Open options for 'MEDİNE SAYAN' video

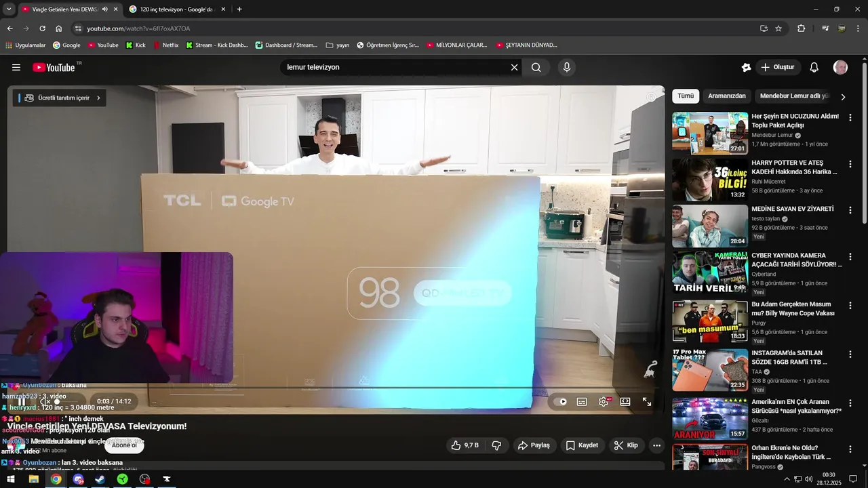pyautogui.click(x=850, y=210)
